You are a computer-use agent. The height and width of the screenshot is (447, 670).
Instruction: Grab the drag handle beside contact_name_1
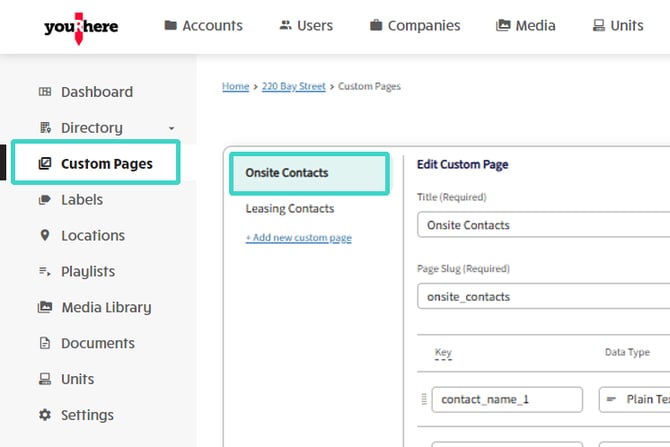coord(421,400)
